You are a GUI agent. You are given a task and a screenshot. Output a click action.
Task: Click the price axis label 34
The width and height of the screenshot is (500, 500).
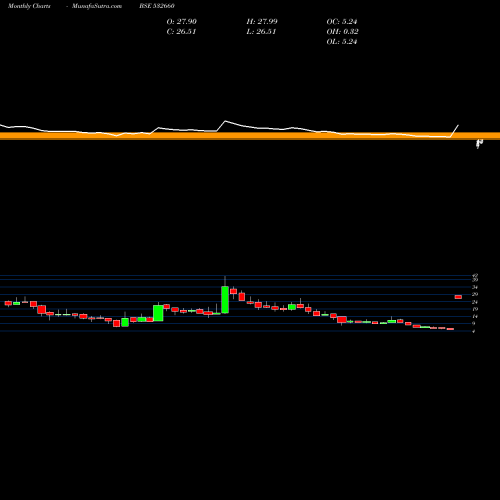475,287
